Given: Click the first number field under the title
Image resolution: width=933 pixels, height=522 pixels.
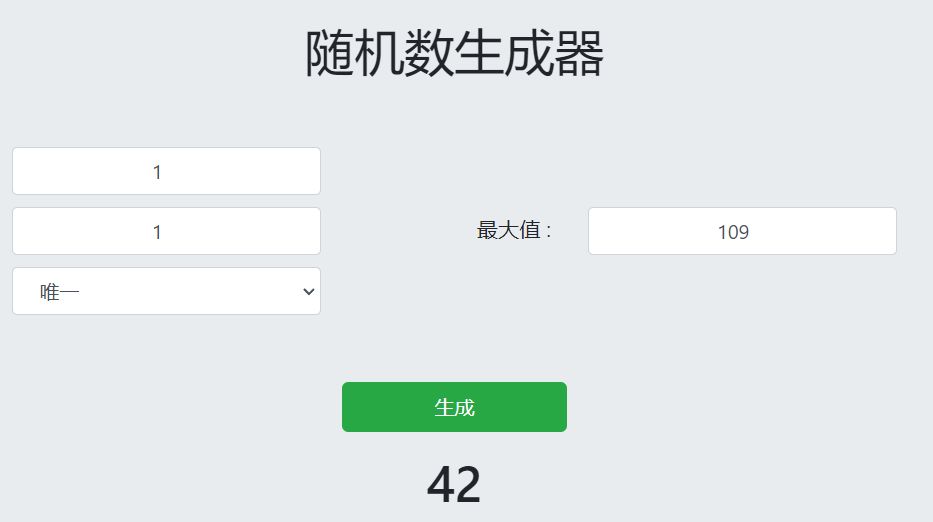Looking at the screenshot, I should click(x=166, y=171).
